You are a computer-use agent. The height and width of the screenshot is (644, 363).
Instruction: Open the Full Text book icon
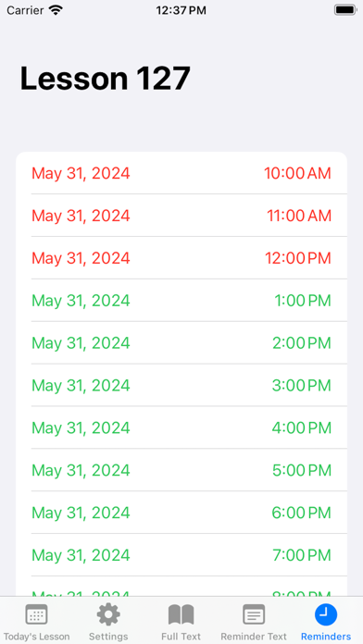[181, 614]
